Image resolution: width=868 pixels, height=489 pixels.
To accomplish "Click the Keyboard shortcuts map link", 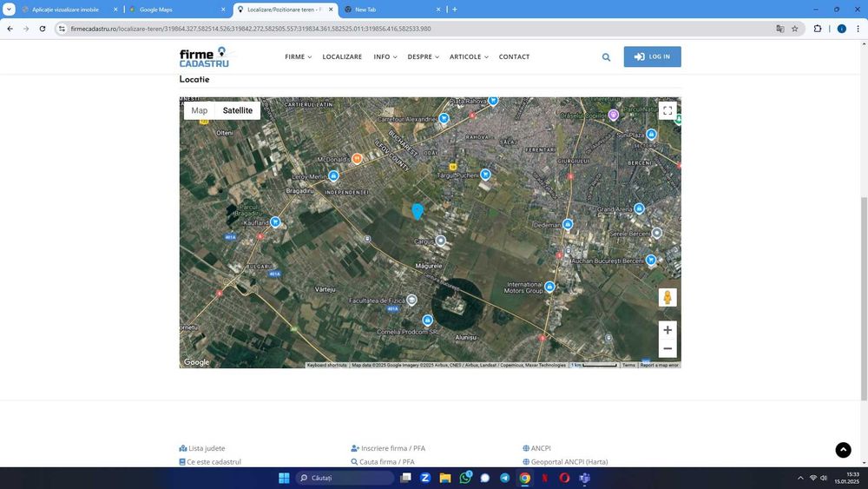I will click(x=327, y=366).
